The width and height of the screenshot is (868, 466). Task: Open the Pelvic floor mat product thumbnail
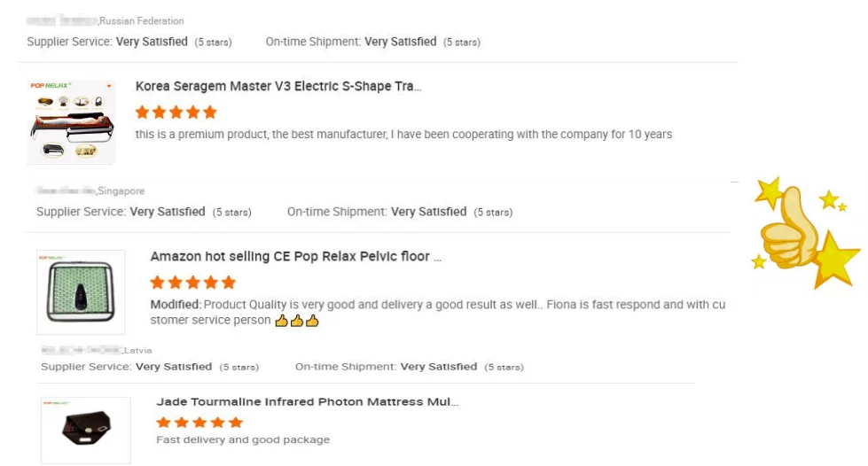pyautogui.click(x=81, y=292)
